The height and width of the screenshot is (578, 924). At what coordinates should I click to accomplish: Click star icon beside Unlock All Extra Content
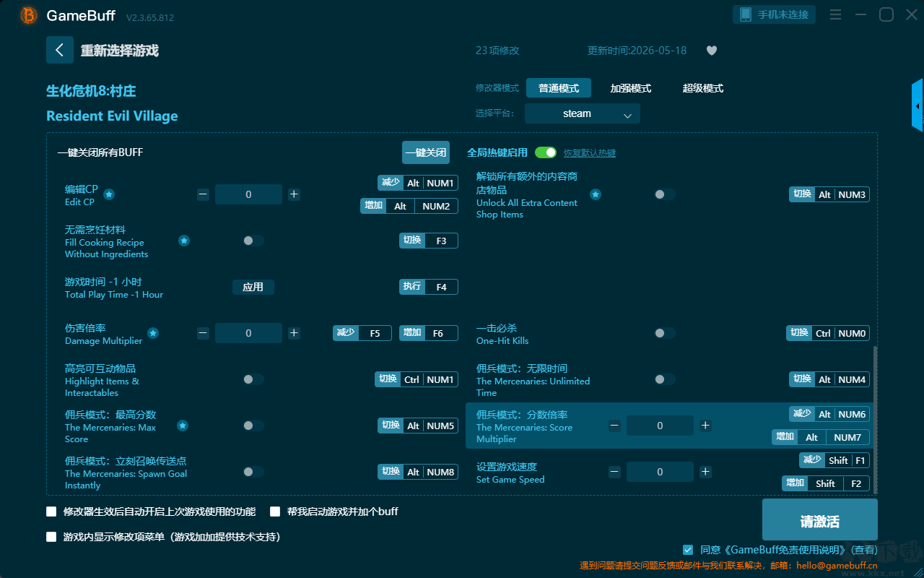596,194
